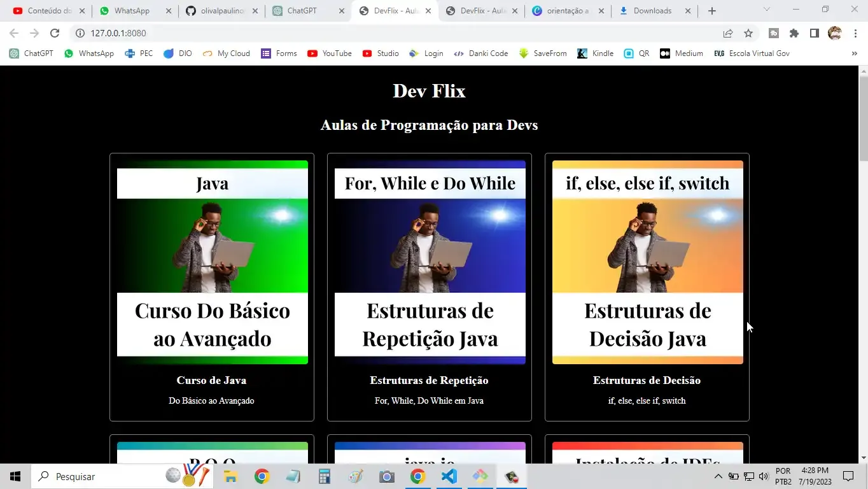Open the Studio bookmark
The height and width of the screenshot is (489, 868).
(381, 53)
